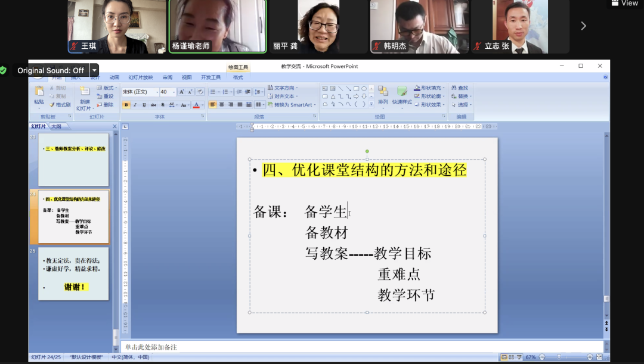The image size is (644, 364).
Task: Increase font size with the grow font icon
Action: tap(181, 92)
